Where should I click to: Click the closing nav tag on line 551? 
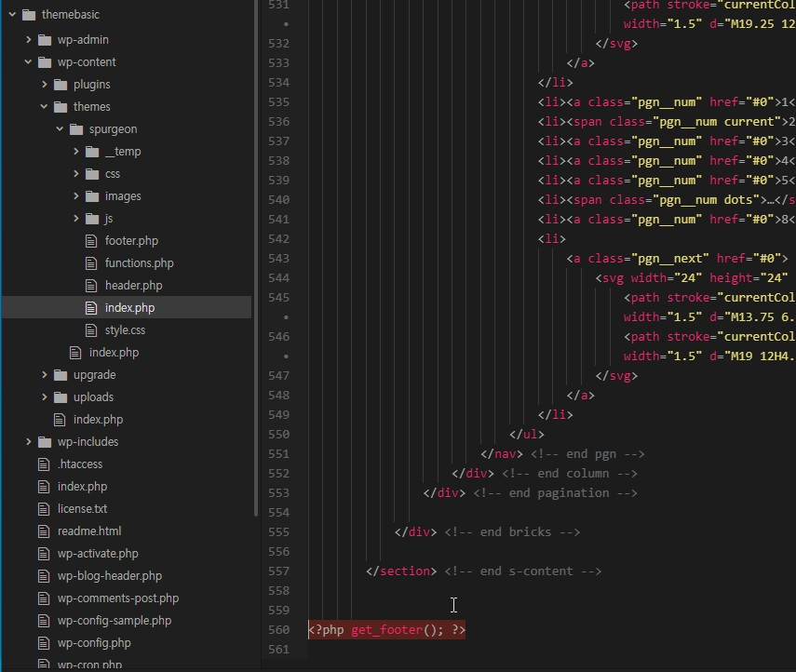(x=502, y=454)
